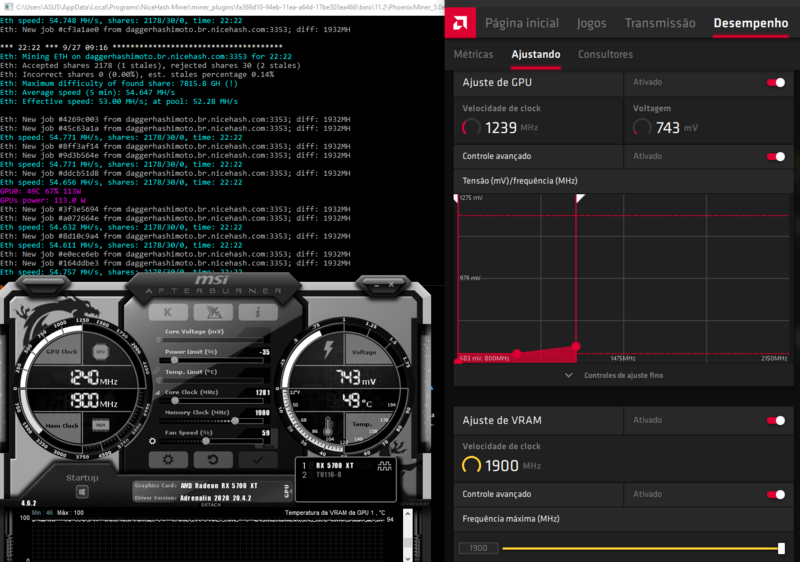Select GPU 2 TU116-B in Afterburner list
Image resolution: width=800 pixels, height=562 pixels.
click(x=329, y=475)
